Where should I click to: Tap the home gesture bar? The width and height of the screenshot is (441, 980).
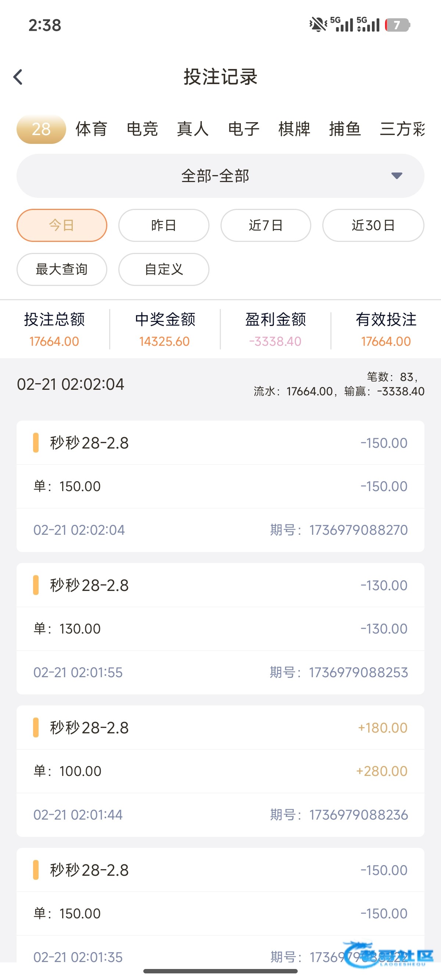220,971
